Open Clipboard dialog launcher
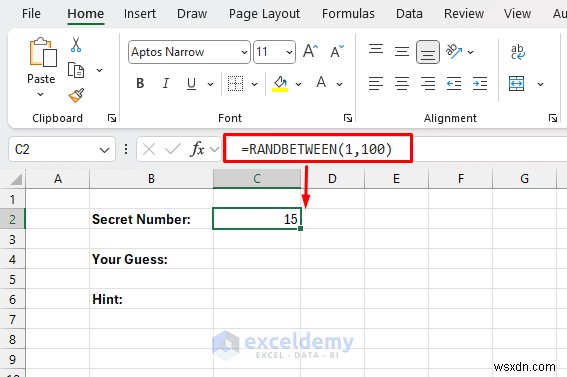 (112, 118)
